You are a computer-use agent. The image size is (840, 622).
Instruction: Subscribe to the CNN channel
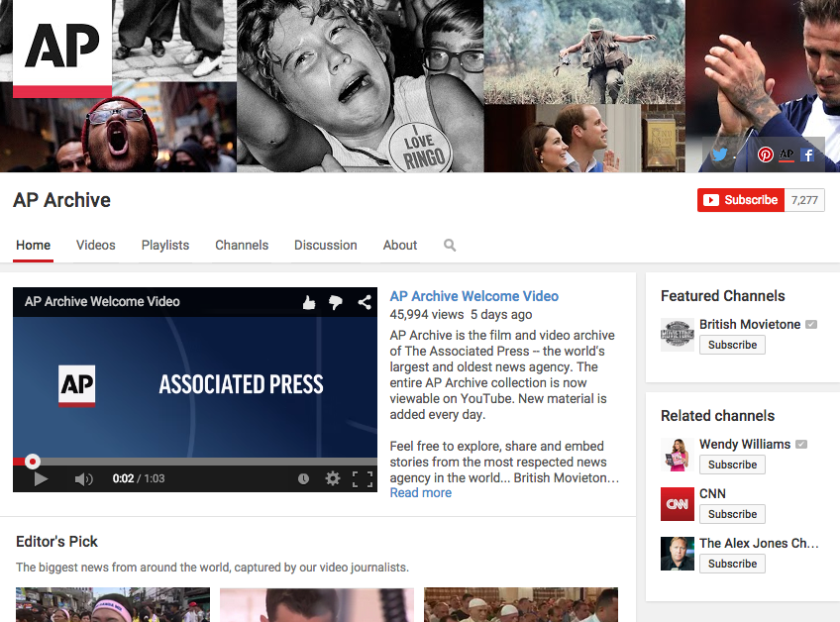point(732,514)
